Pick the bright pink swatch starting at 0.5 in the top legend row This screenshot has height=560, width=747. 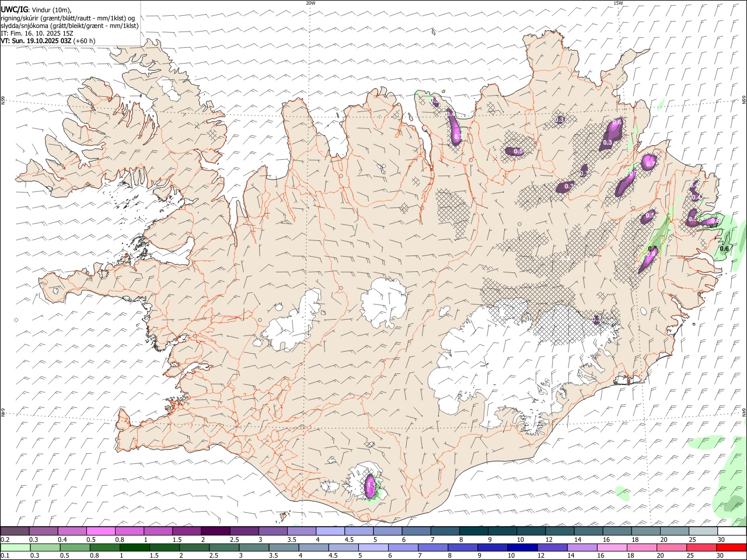pyautogui.click(x=100, y=531)
